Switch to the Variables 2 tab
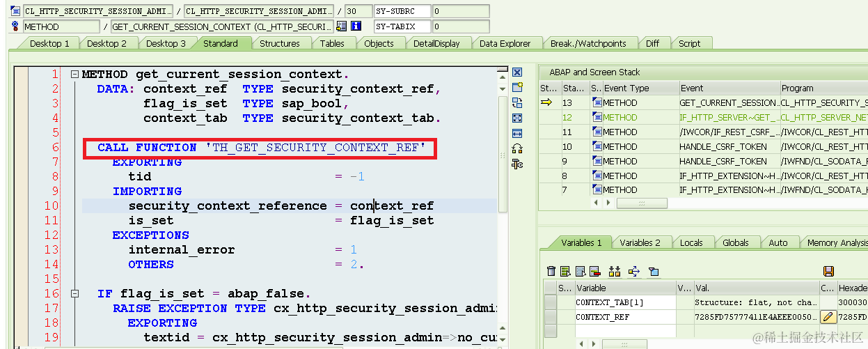Viewport: 868px width, 349px height. pyautogui.click(x=640, y=242)
